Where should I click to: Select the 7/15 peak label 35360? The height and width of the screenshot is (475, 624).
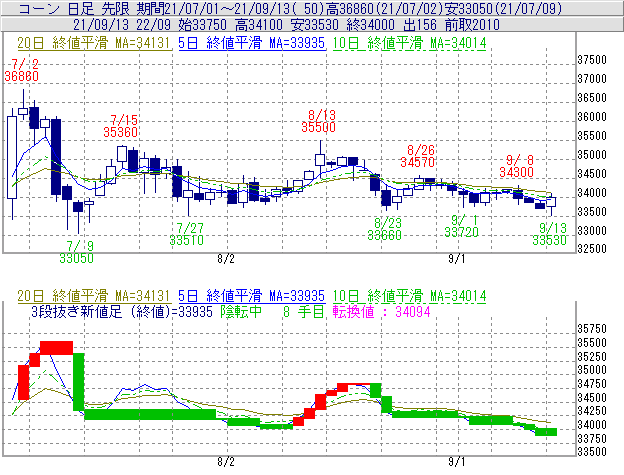[x=120, y=132]
